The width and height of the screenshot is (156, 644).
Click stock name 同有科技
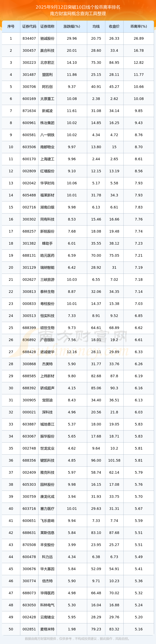coord(47,219)
